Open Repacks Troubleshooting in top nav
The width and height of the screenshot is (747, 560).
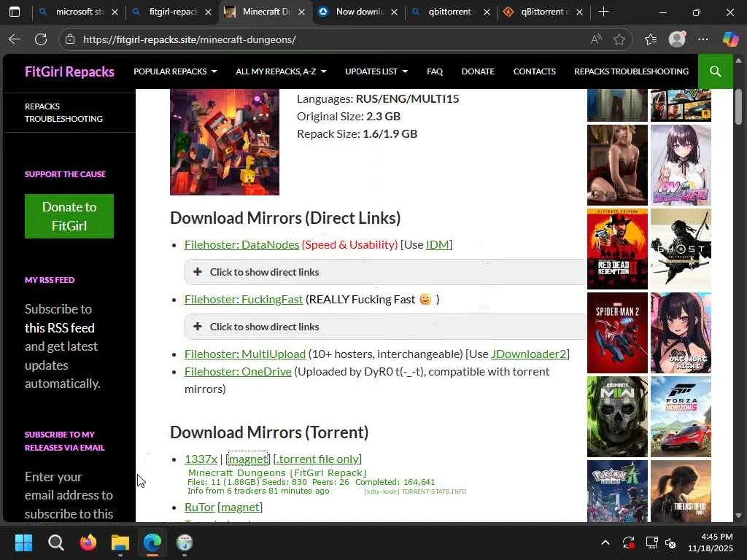[x=632, y=71]
